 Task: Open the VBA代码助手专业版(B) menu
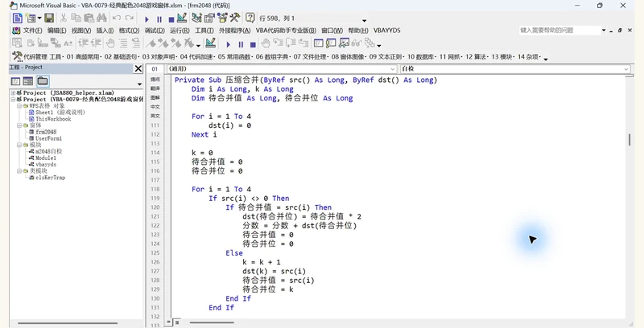[x=286, y=31]
